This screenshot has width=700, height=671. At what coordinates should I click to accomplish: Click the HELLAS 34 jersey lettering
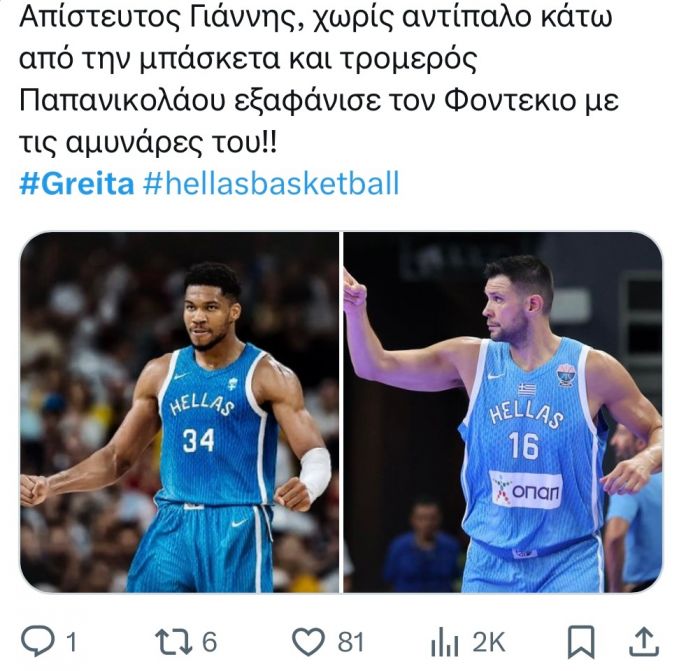click(x=201, y=423)
